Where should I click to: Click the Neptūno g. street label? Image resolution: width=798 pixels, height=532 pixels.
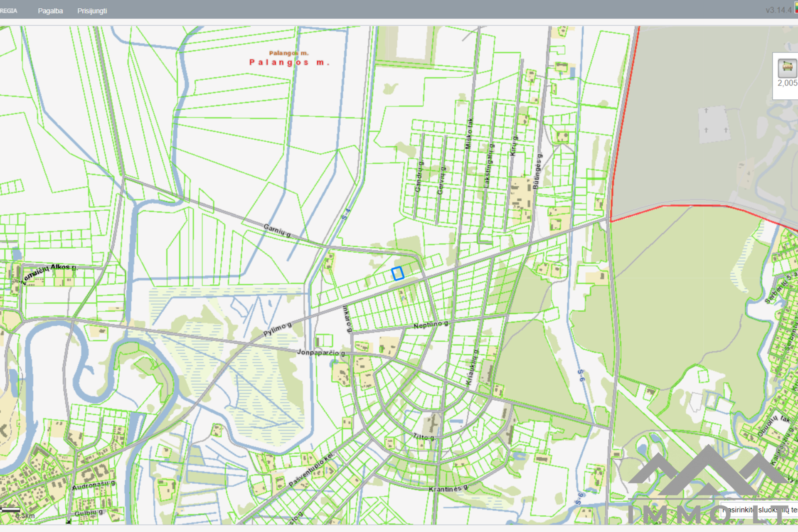431,325
